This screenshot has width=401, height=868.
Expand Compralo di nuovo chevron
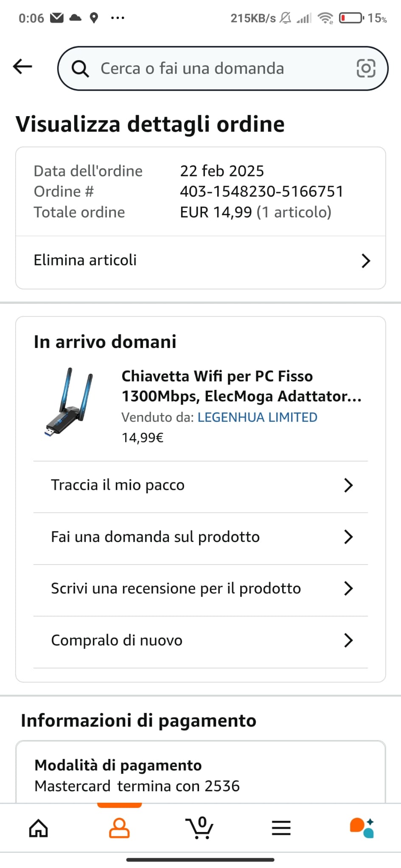[x=348, y=640]
